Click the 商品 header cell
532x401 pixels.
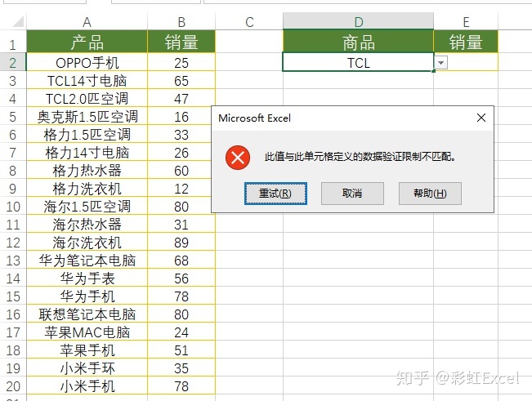(x=358, y=42)
